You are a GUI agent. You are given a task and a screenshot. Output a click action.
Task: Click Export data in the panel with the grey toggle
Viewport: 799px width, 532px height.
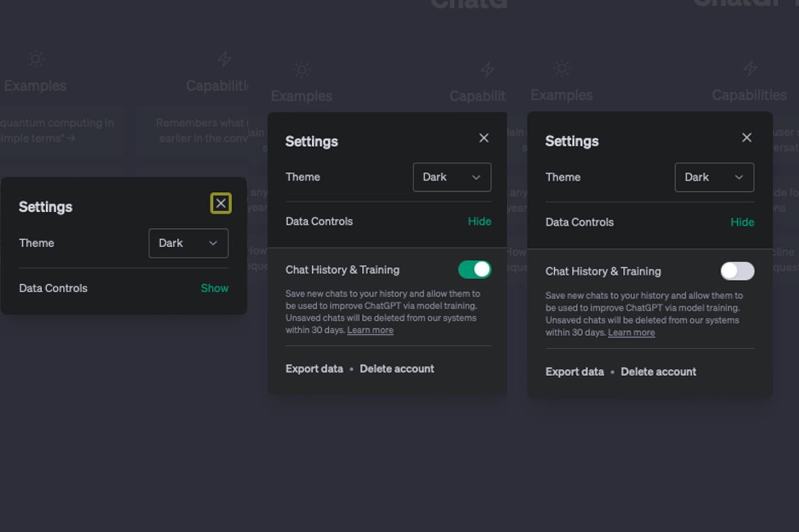tap(575, 372)
